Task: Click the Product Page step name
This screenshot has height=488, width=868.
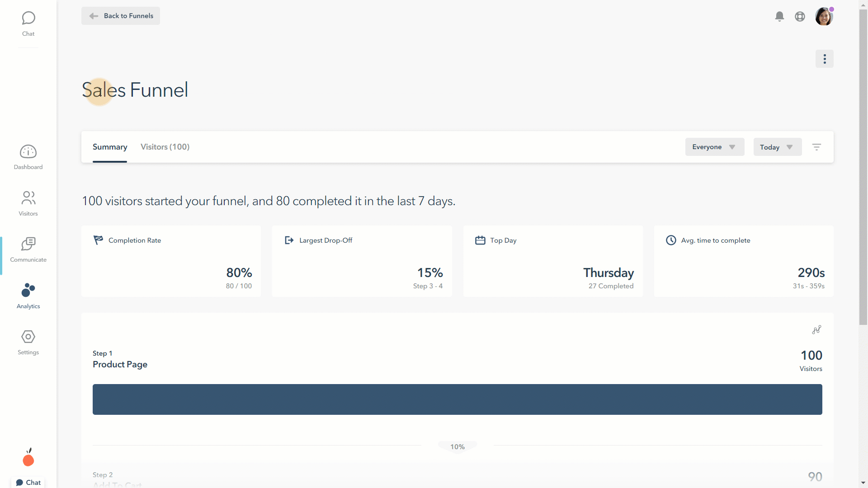Action: (x=120, y=364)
